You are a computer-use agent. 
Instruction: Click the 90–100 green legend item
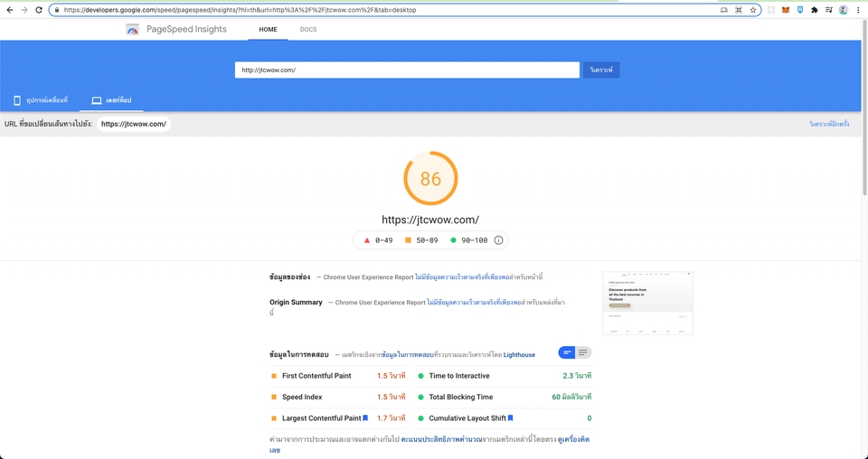tap(469, 240)
